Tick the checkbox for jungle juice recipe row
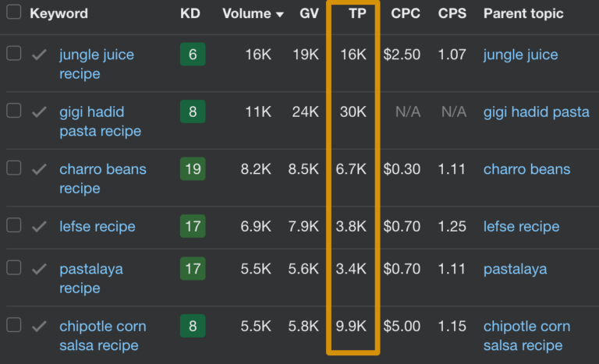This screenshot has height=364, width=599. 13,54
